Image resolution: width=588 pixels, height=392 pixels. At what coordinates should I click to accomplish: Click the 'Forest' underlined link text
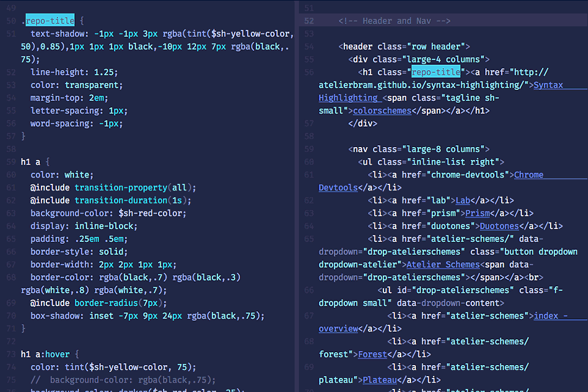[372, 354]
